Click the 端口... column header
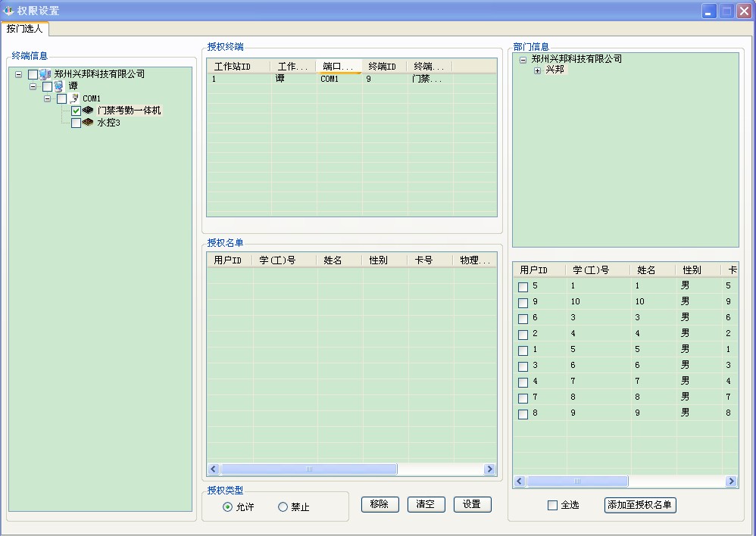The image size is (756, 536). (x=339, y=66)
